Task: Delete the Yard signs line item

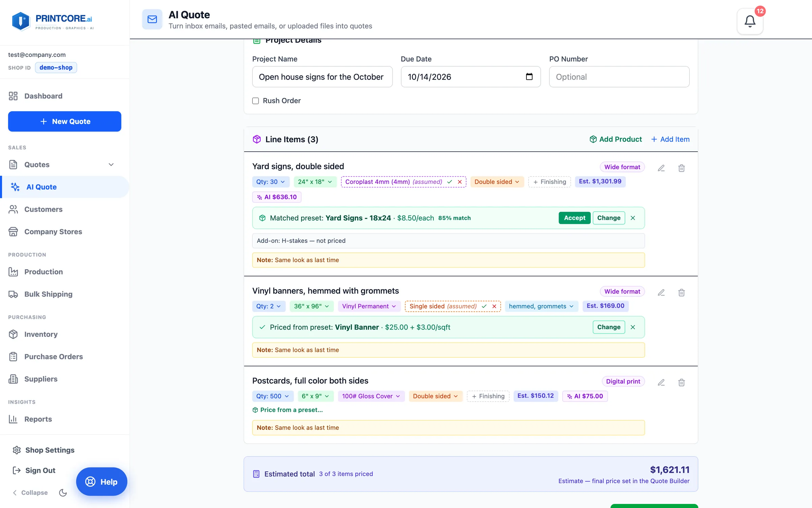Action: tap(681, 168)
